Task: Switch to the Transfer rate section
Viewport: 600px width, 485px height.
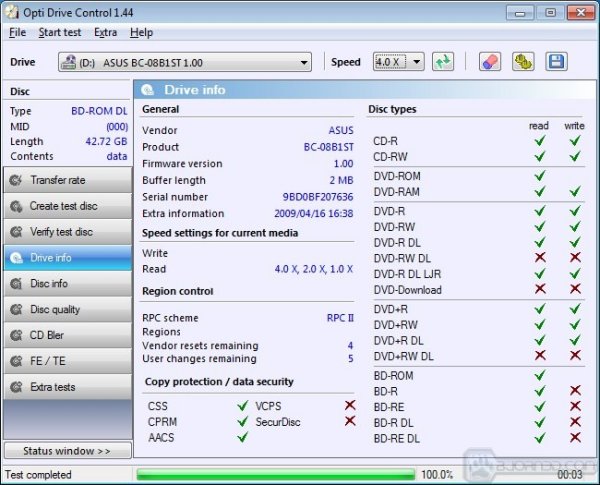Action: (x=68, y=180)
